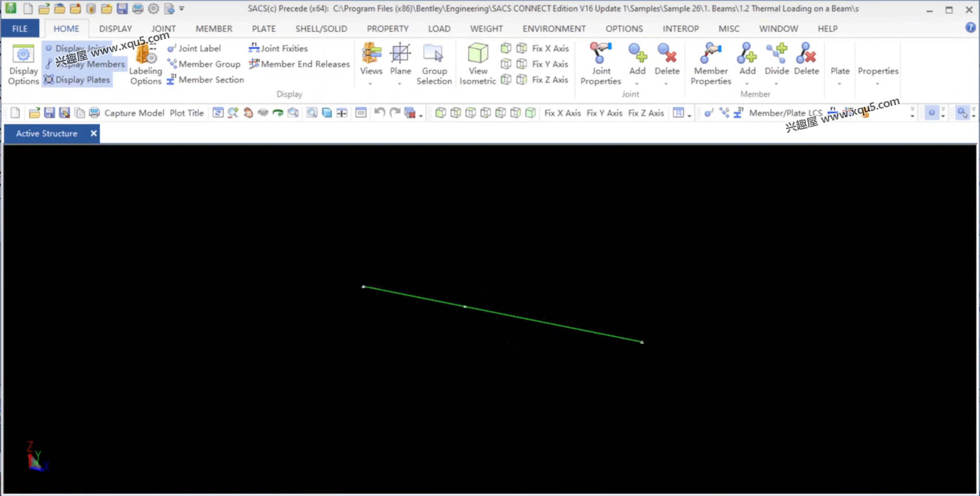Open the quick access toolbar customize arrow
This screenshot has width=980, height=496.
pos(182,8)
